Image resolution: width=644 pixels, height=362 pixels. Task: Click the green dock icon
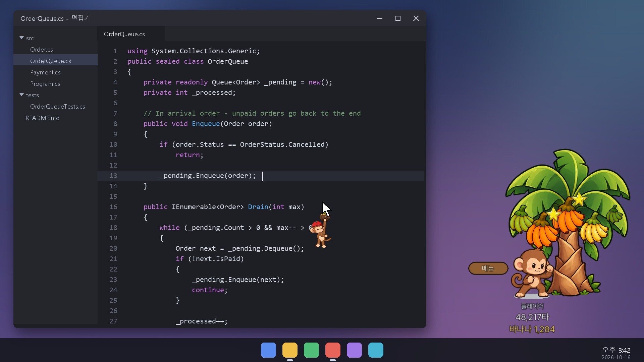click(x=311, y=350)
